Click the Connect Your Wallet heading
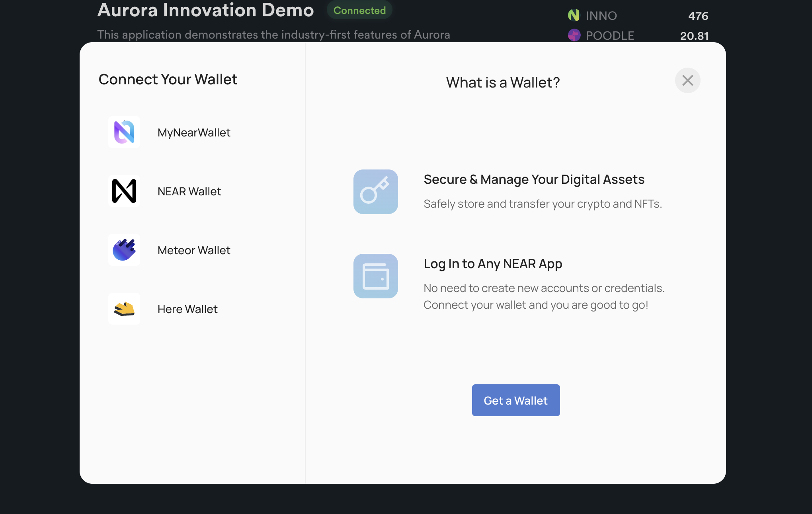Image resolution: width=812 pixels, height=514 pixels. point(168,80)
